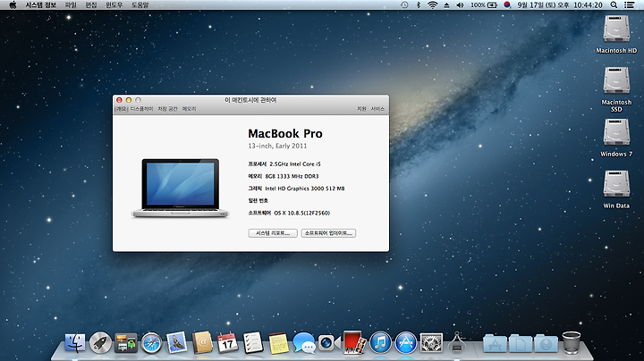This screenshot has height=361, width=644.
Task: Open Documents folder stack in Dock
Action: click(521, 343)
